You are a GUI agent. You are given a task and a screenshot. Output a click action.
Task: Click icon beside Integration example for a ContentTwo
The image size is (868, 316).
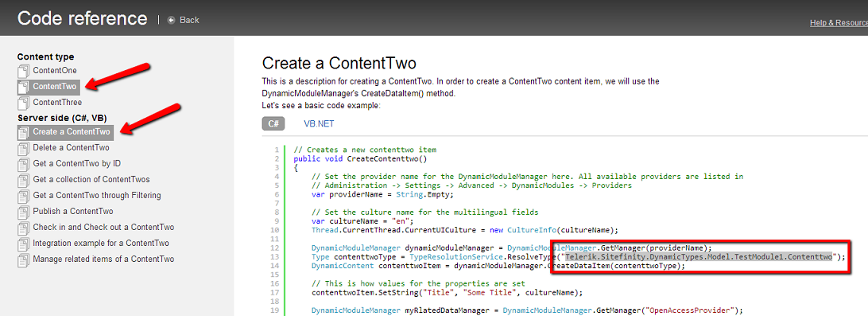[x=23, y=244]
